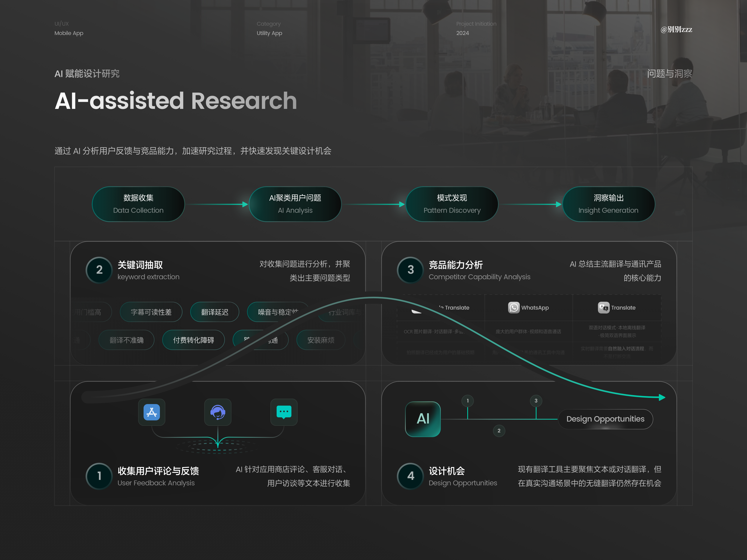The image size is (747, 560).
Task: Open the teal chat bubble icon
Action: [x=284, y=412]
